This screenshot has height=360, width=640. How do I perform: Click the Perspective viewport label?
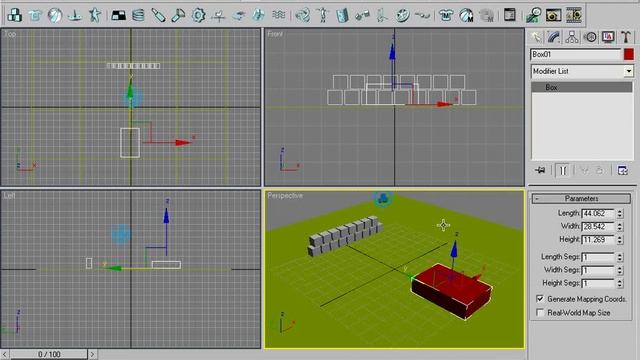(x=285, y=196)
